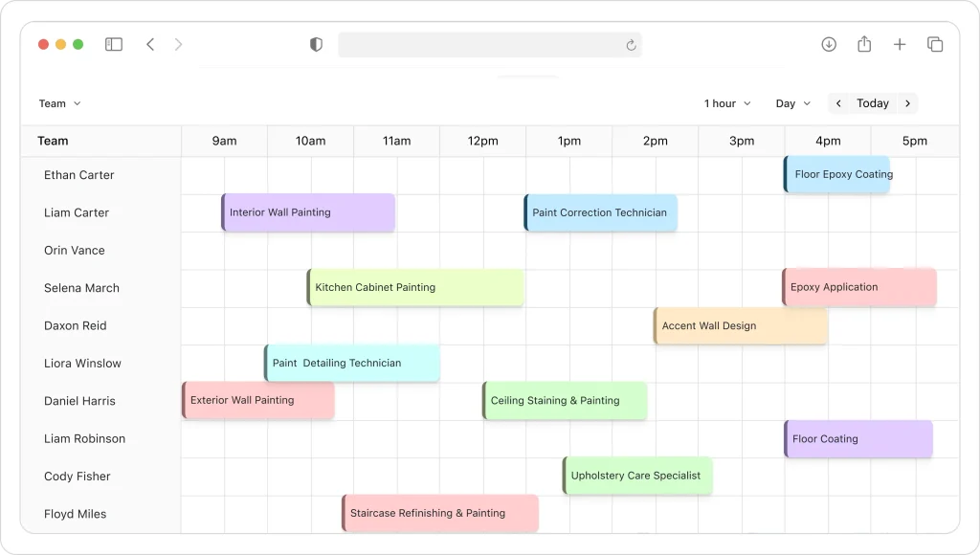This screenshot has width=980, height=555.
Task: Jump to Today in the scheduler
Action: coord(873,103)
